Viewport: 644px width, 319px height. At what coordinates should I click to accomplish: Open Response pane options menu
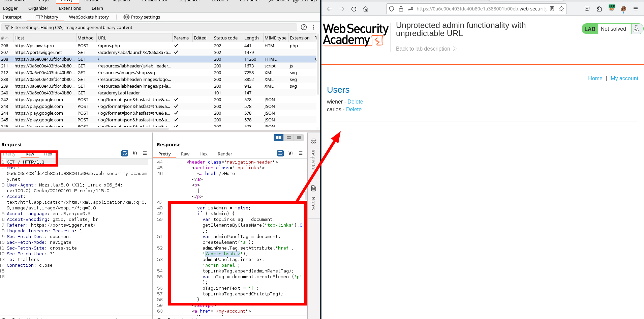click(301, 153)
